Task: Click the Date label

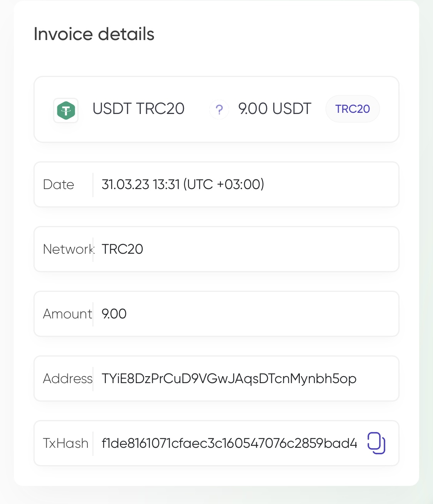Action: point(59,184)
